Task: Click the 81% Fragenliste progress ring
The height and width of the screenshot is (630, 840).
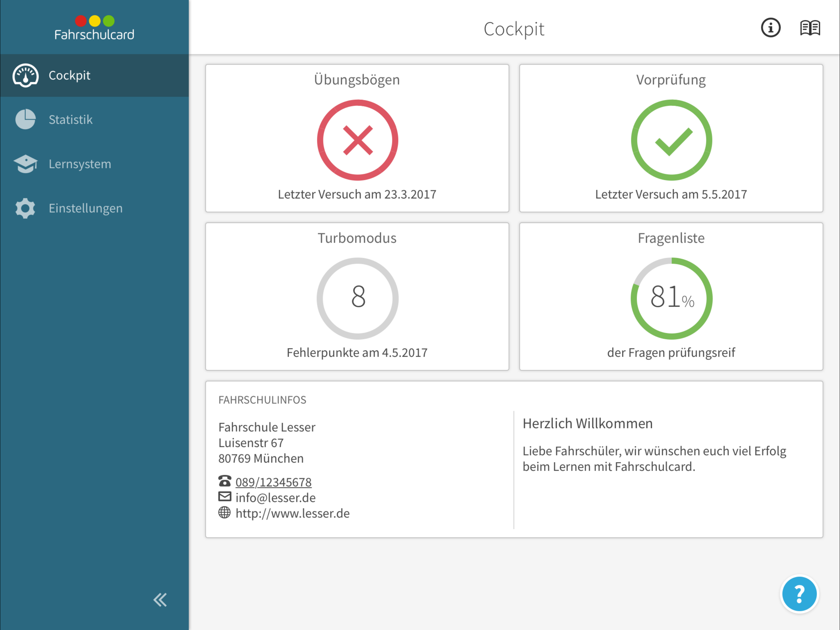Action: pos(671,298)
